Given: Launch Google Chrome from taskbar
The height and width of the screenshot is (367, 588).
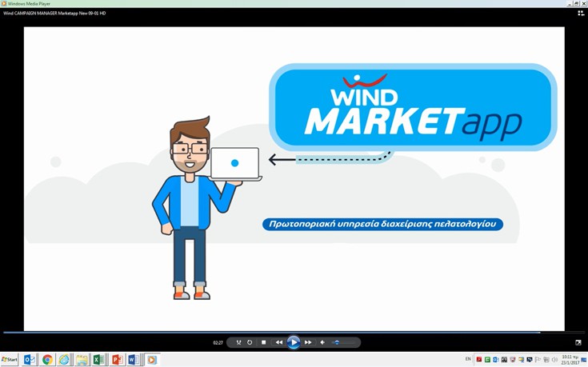Looking at the screenshot, I should point(47,360).
